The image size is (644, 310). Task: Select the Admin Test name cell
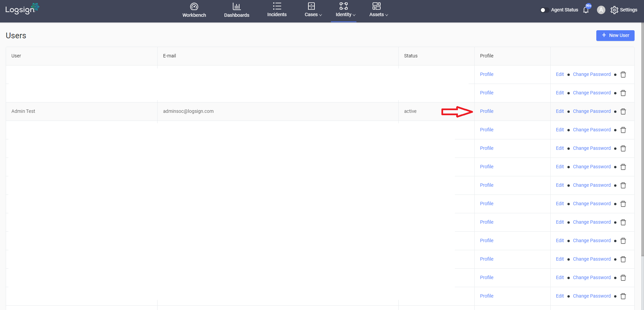point(82,112)
